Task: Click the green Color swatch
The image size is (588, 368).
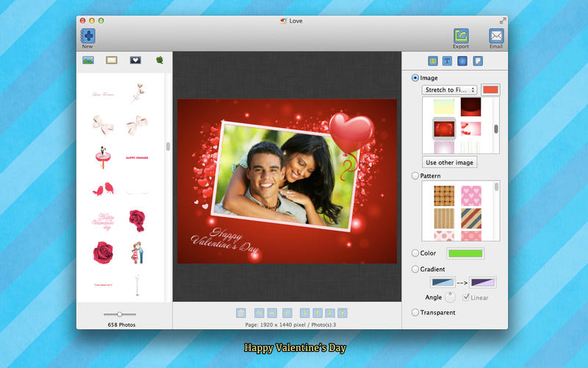Action: click(465, 253)
